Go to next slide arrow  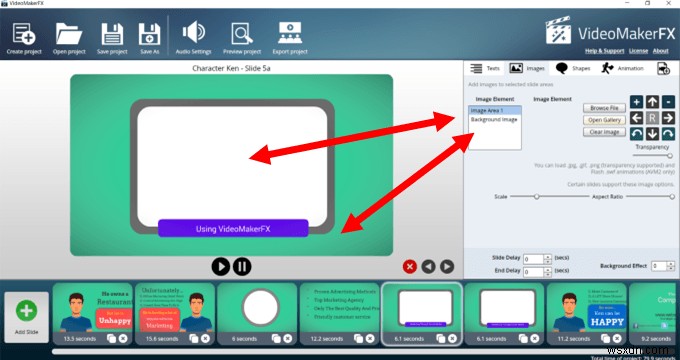pos(447,266)
